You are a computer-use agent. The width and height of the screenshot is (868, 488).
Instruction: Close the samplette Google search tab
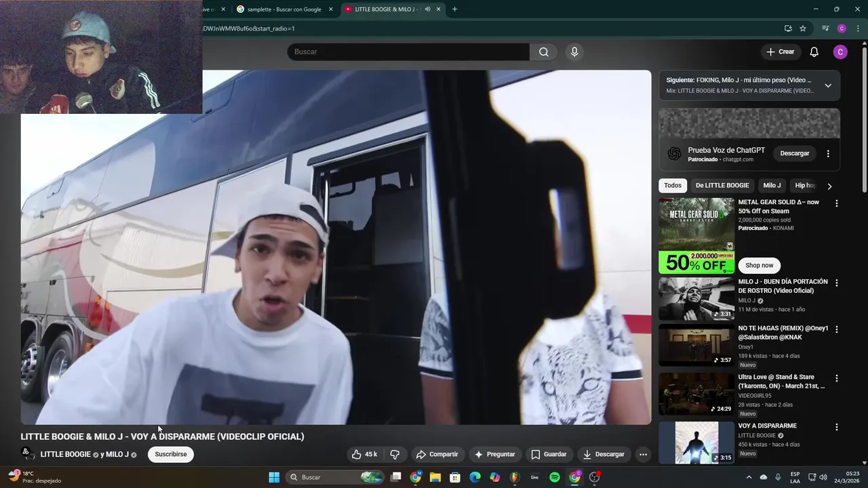[331, 9]
